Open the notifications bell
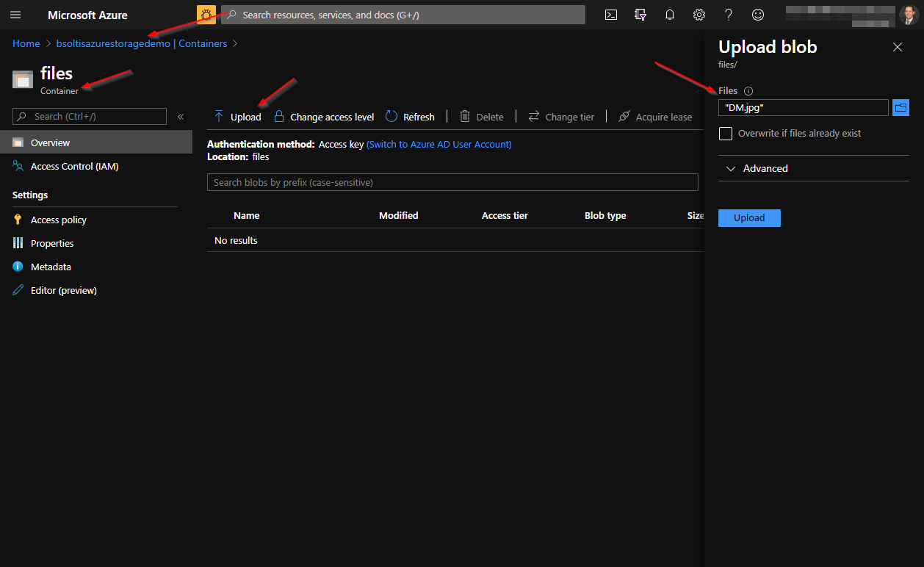924x567 pixels. [669, 15]
